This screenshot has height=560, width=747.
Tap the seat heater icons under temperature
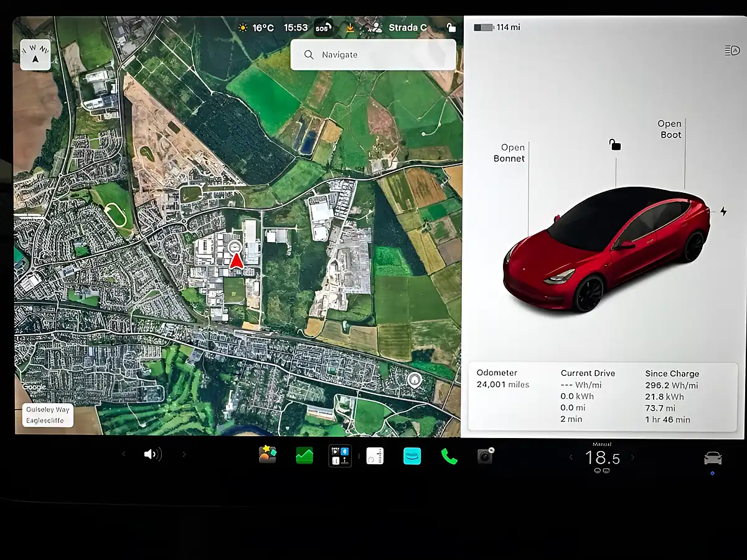(602, 471)
